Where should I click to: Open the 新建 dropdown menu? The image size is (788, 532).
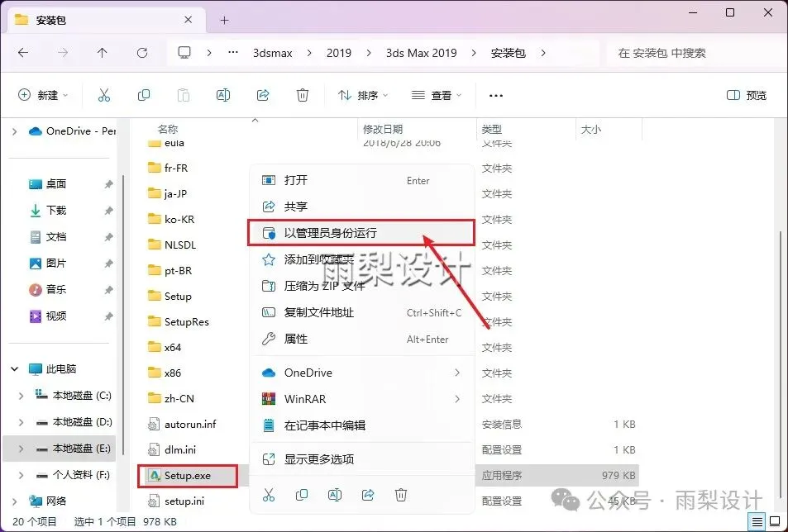pos(43,95)
